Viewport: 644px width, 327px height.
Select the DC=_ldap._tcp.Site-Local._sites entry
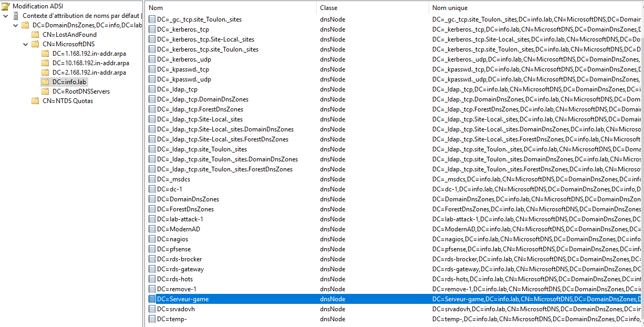(x=200, y=119)
